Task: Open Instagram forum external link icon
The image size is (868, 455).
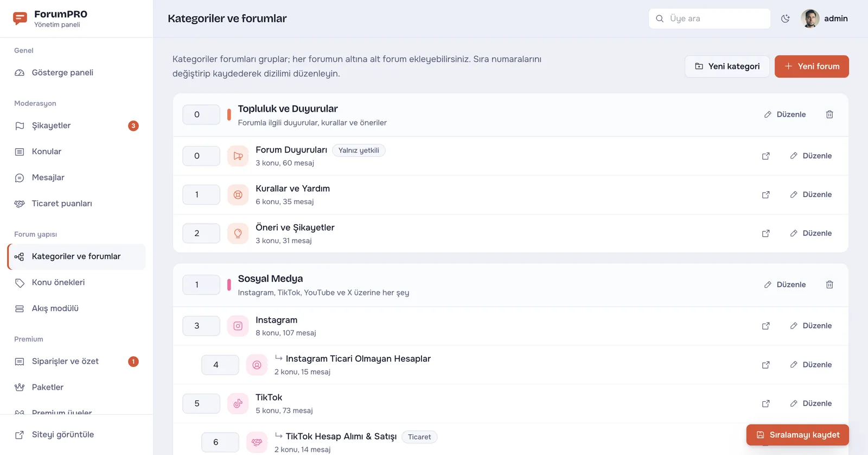Action: pyautogui.click(x=766, y=326)
